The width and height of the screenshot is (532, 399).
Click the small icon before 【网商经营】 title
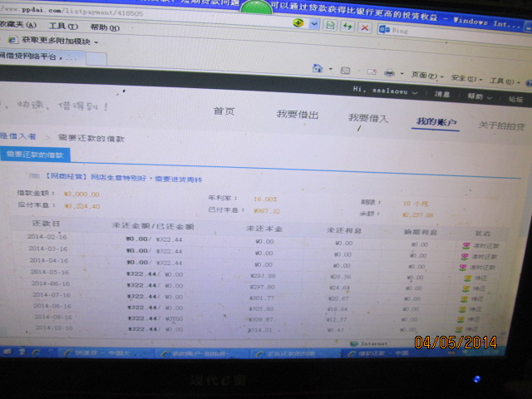pyautogui.click(x=33, y=175)
